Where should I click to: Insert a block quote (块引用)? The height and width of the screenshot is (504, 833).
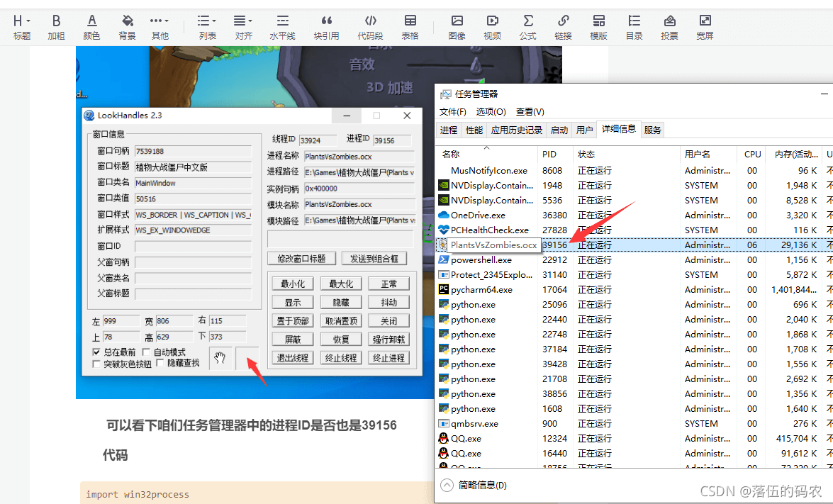326,27
